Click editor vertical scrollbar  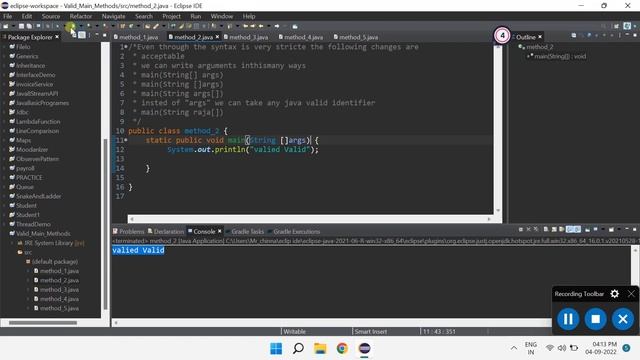pos(498,129)
